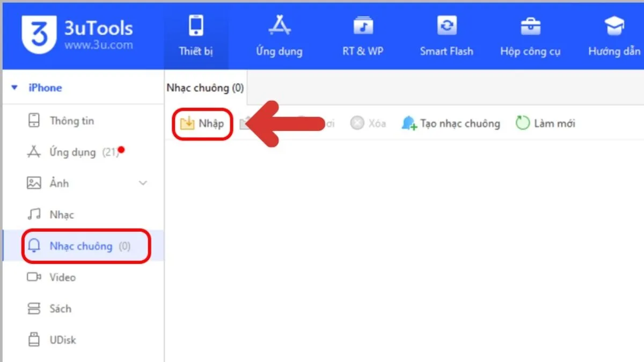Open the Smart Flash tool
The width and height of the screenshot is (644, 362).
pyautogui.click(x=447, y=35)
